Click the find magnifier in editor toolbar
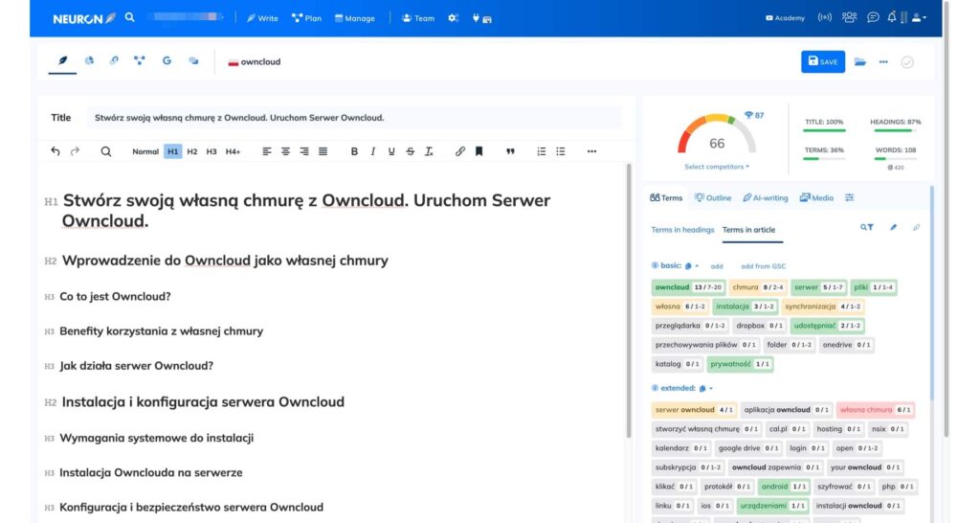 point(105,151)
